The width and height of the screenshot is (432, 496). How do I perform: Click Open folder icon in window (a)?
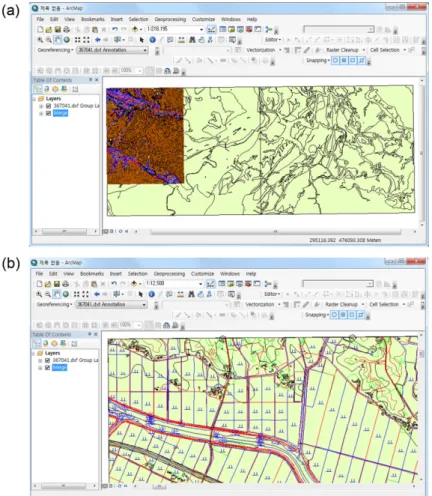(49, 29)
